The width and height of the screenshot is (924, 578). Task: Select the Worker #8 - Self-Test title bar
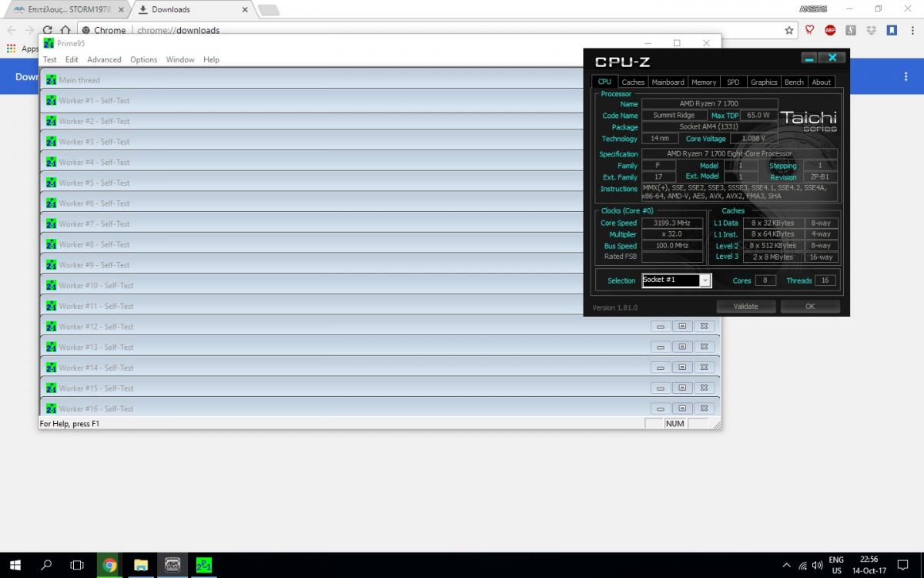click(312, 244)
